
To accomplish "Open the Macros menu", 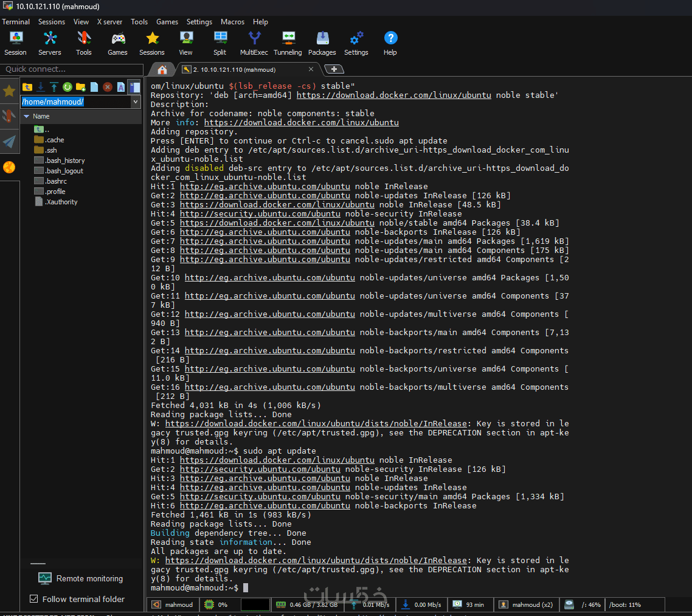I will pos(232,22).
